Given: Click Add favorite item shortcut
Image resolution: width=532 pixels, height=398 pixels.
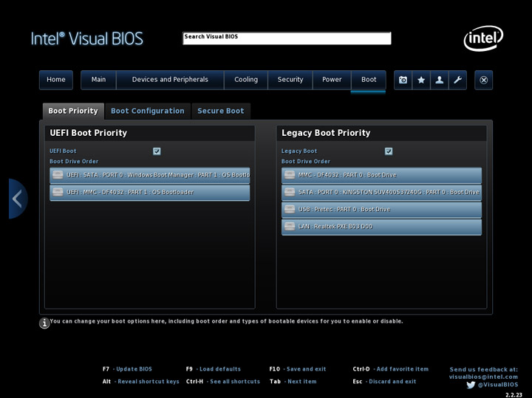Looking at the screenshot, I should tap(391, 369).
